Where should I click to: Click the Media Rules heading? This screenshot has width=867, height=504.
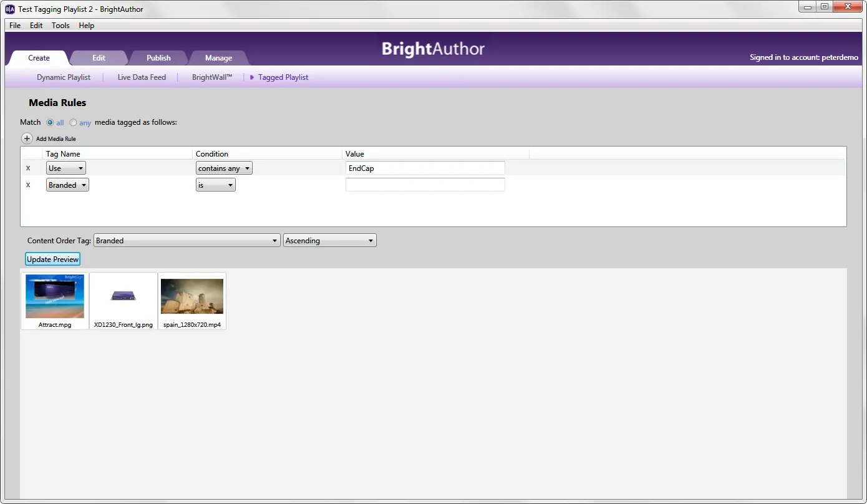coord(57,103)
